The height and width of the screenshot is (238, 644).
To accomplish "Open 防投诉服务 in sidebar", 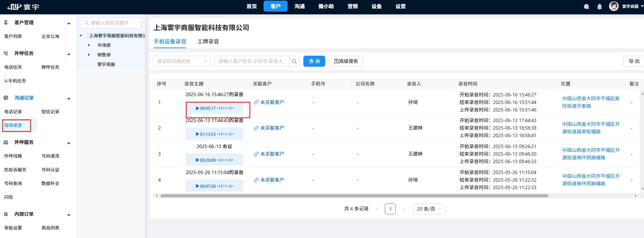I will coord(15,170).
